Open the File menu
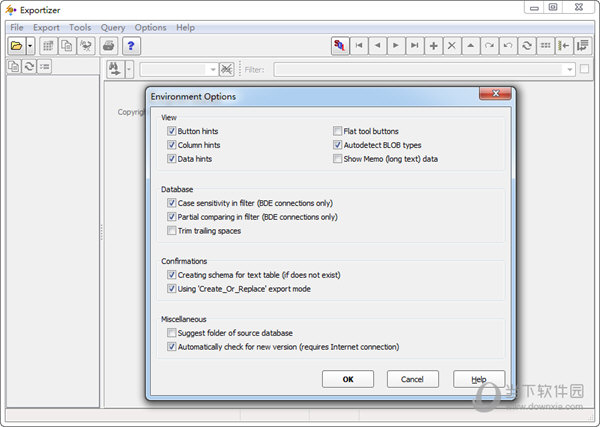 16,28
